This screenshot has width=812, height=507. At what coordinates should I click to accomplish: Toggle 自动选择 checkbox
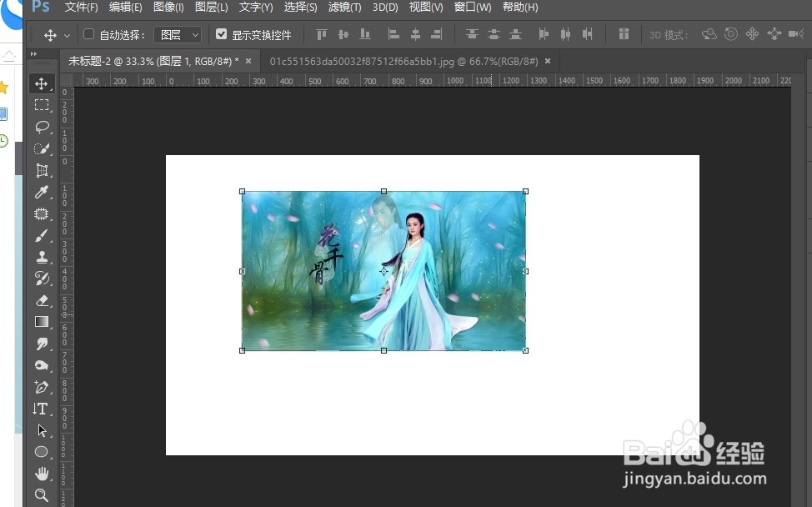click(x=88, y=34)
